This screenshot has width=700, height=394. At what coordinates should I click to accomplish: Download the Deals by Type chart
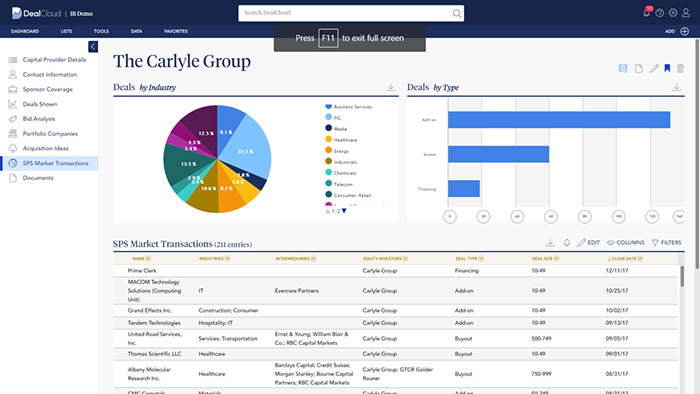676,87
